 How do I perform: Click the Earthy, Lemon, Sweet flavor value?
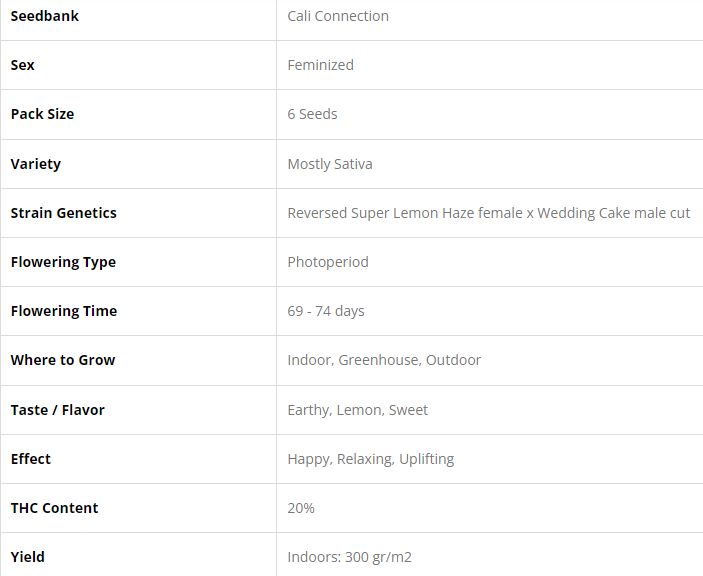click(357, 410)
